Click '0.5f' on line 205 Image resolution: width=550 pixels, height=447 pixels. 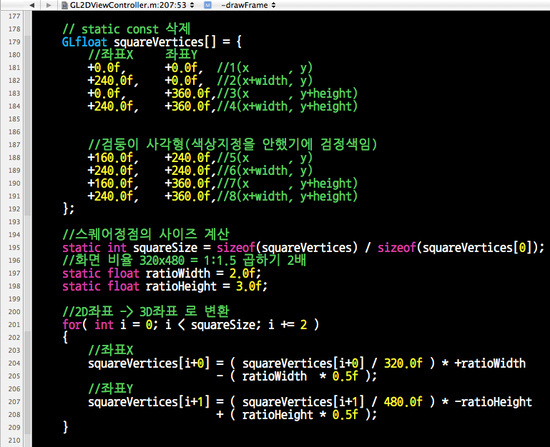click(345, 376)
